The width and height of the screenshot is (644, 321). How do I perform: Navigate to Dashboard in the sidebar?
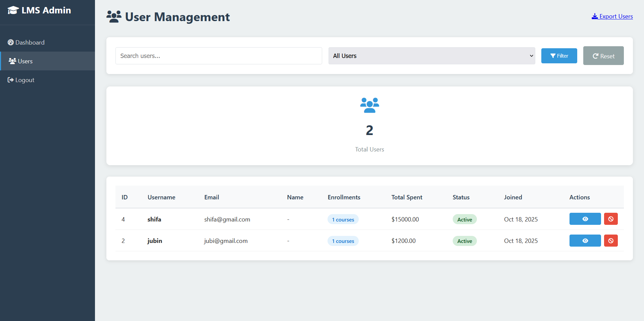[30, 42]
